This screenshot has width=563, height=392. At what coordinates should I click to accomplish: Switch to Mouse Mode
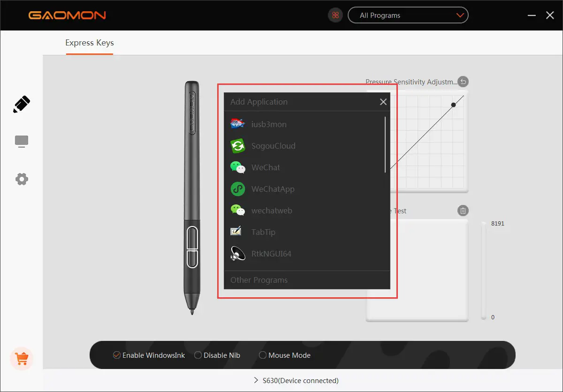(262, 355)
